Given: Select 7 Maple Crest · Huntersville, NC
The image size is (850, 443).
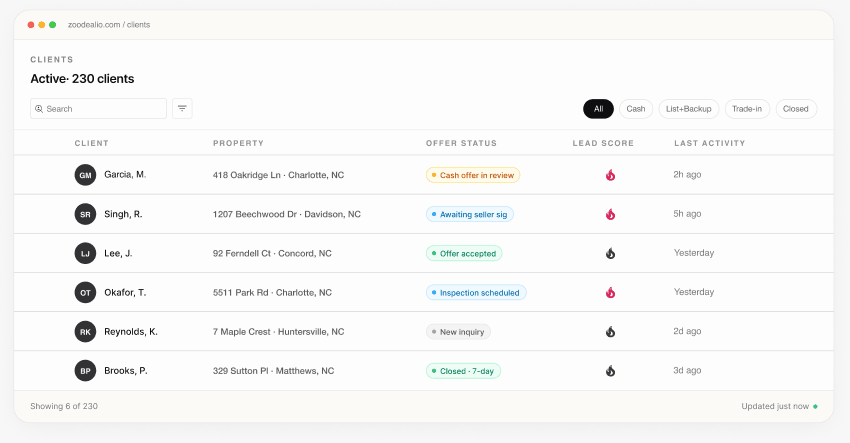Looking at the screenshot, I should click(278, 332).
